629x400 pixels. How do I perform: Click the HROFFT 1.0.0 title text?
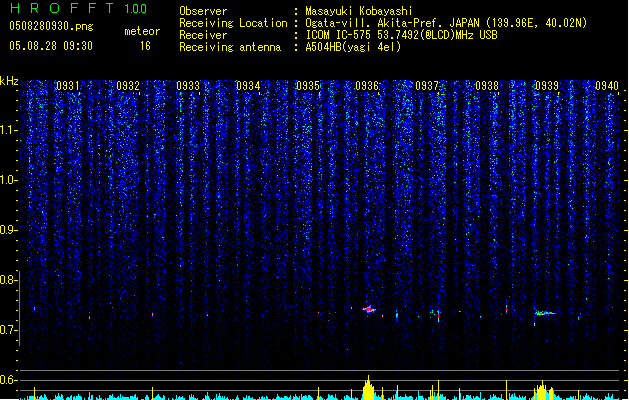click(x=79, y=8)
